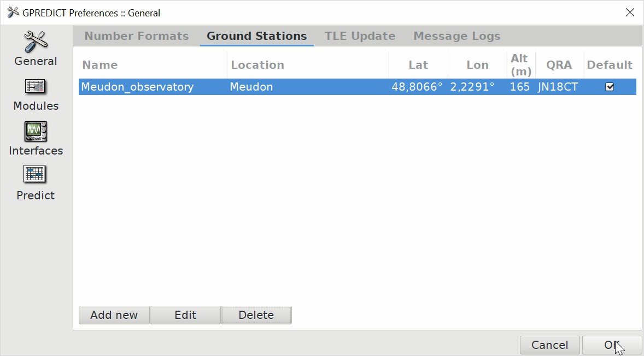Image resolution: width=644 pixels, height=356 pixels.
Task: Click the Add new ground station button
Action: (x=114, y=315)
